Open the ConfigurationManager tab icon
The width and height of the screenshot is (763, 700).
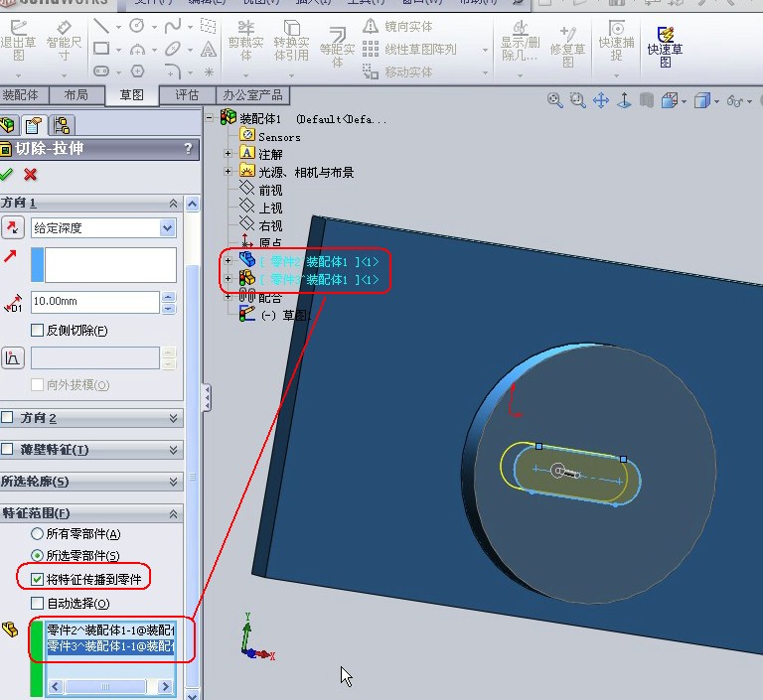(62, 125)
